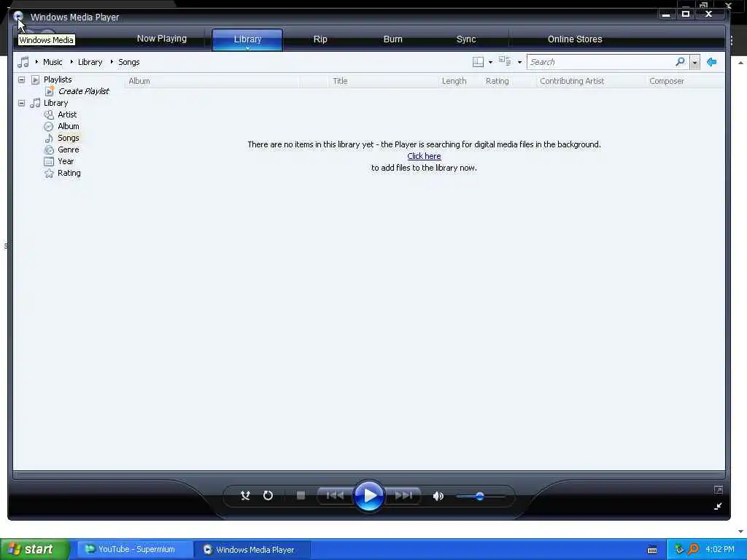The width and height of the screenshot is (747, 560).
Task: Switch to the Burn tab
Action: tap(392, 39)
